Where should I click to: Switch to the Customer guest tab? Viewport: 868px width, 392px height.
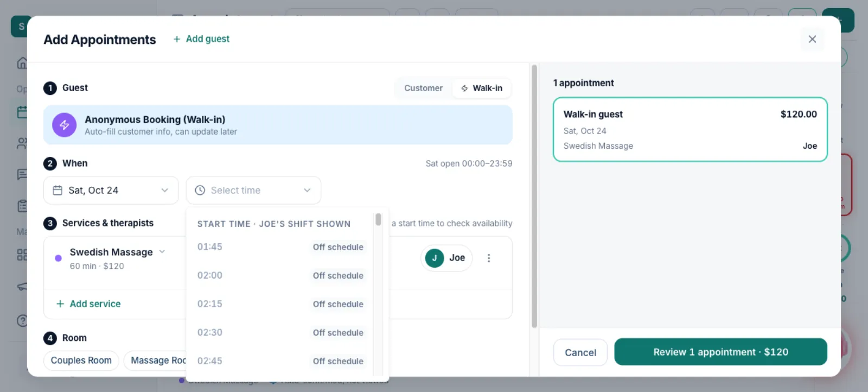pos(423,88)
